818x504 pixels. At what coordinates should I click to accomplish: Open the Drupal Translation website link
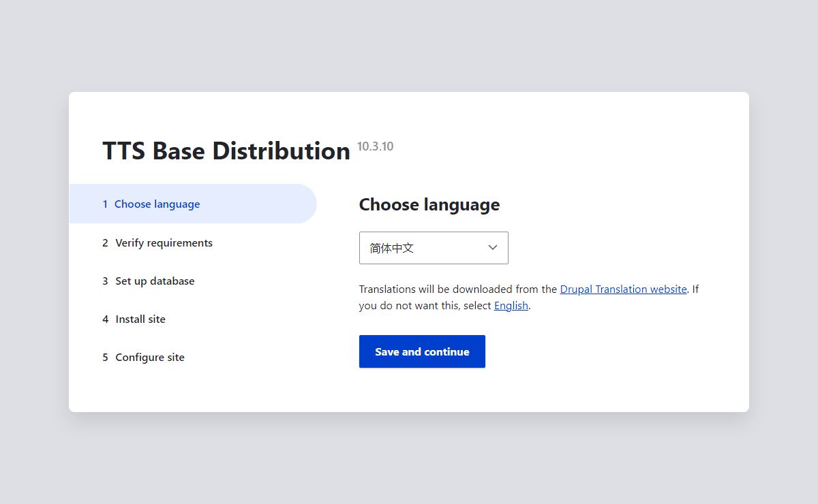[x=623, y=289]
